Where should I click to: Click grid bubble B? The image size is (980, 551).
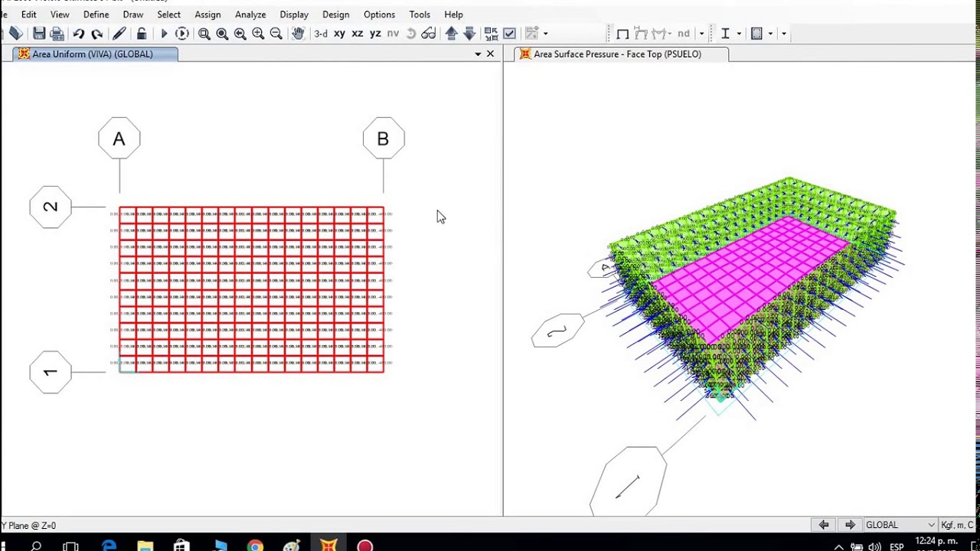point(383,139)
